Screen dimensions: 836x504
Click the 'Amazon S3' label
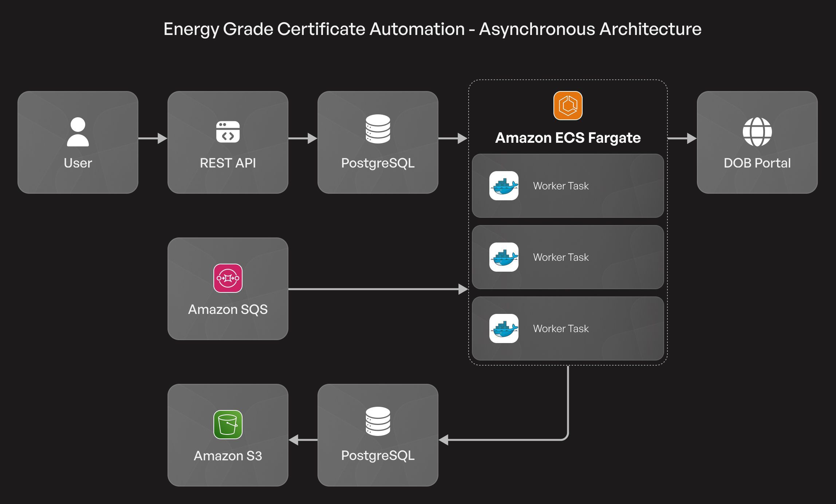coord(228,456)
